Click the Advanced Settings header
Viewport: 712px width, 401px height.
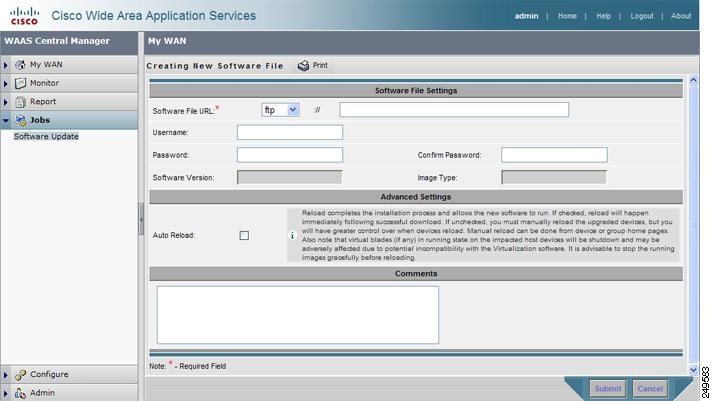point(416,197)
